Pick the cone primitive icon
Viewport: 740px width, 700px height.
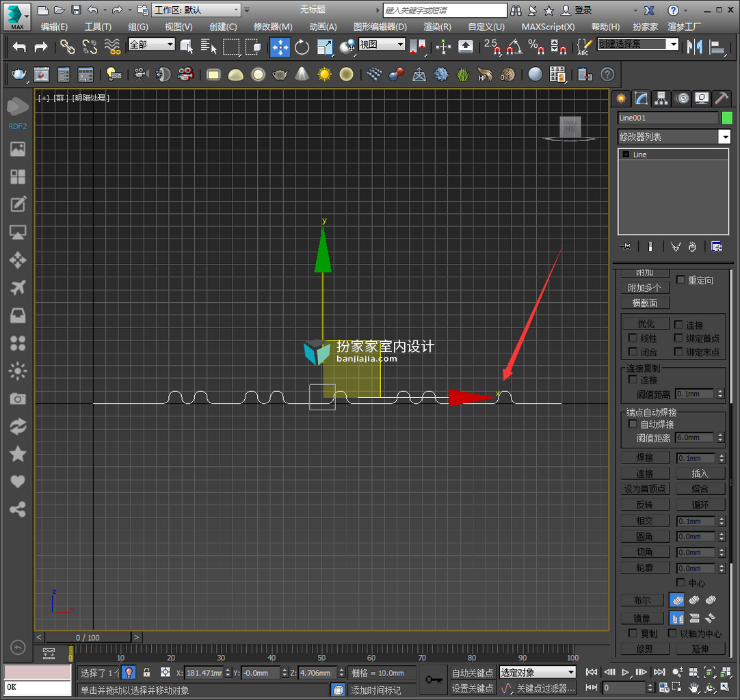pyautogui.click(x=302, y=74)
